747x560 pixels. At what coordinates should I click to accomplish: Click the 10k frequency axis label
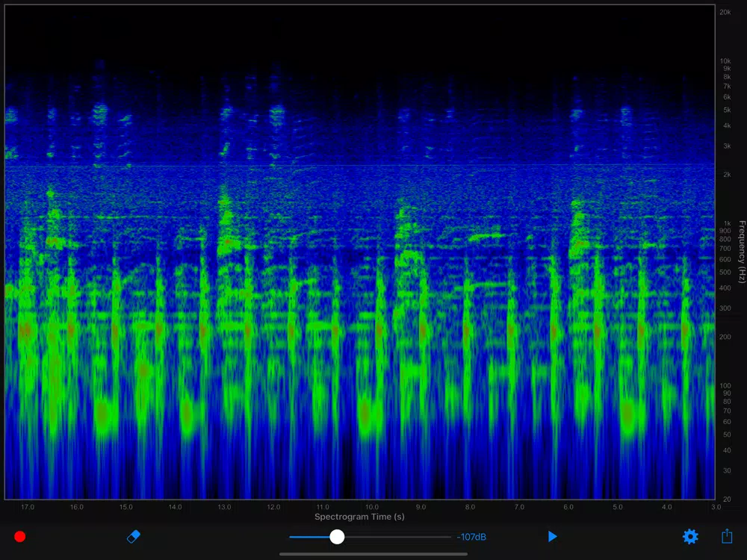coord(725,61)
